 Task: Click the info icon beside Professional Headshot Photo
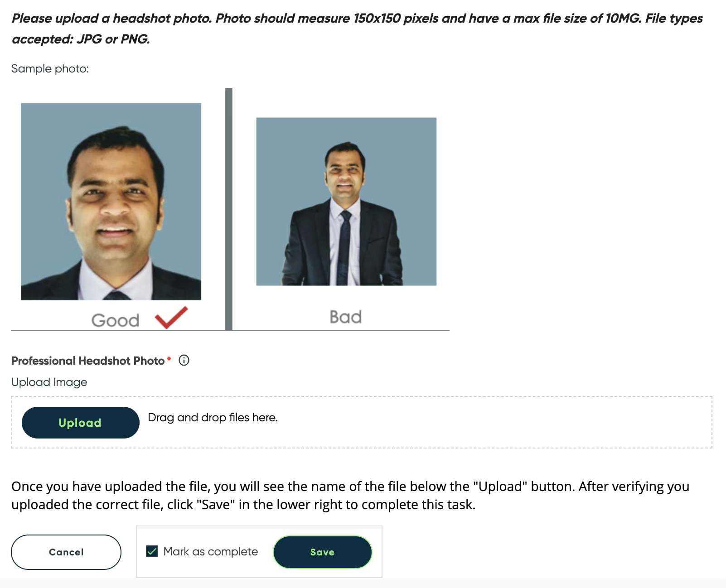(x=184, y=360)
